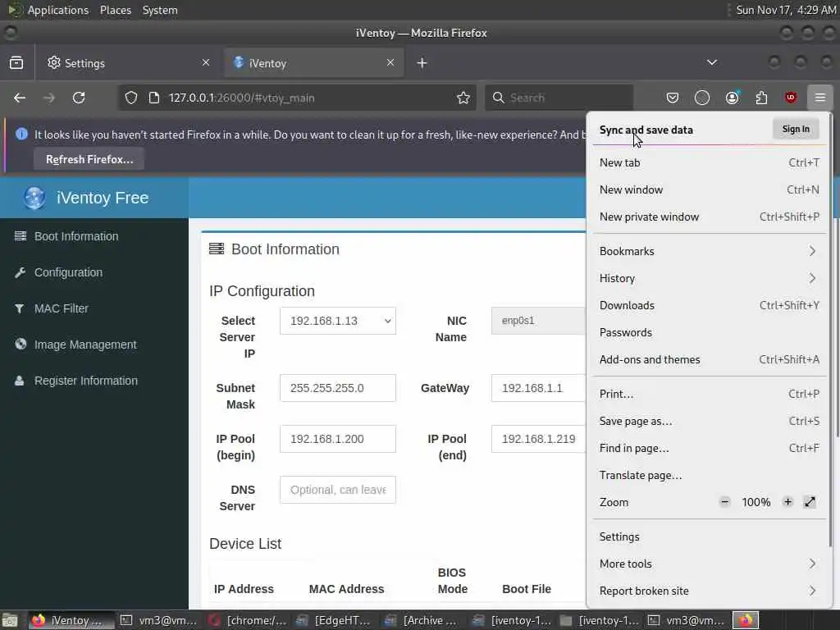
Task: Go back one page
Action: pyautogui.click(x=20, y=98)
